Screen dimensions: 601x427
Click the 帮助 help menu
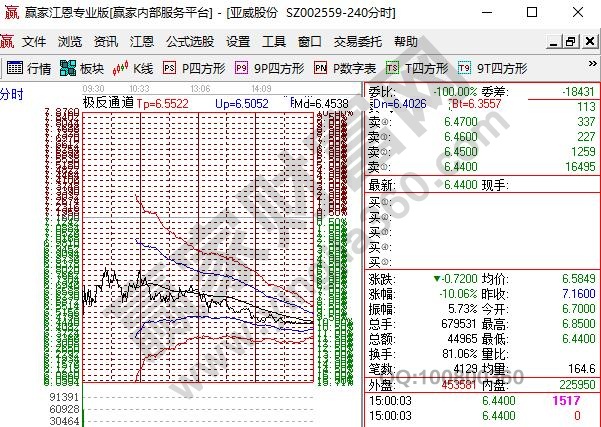pos(405,42)
